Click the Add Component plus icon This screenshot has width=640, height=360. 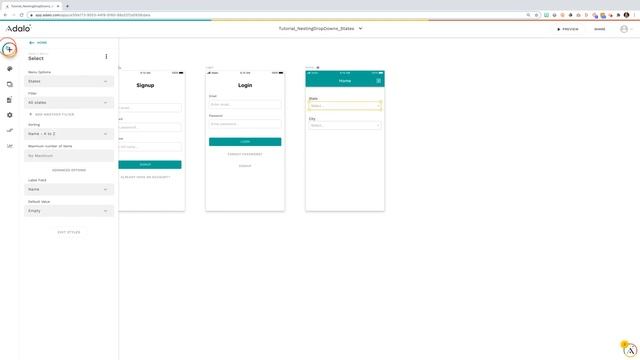[x=9, y=49]
